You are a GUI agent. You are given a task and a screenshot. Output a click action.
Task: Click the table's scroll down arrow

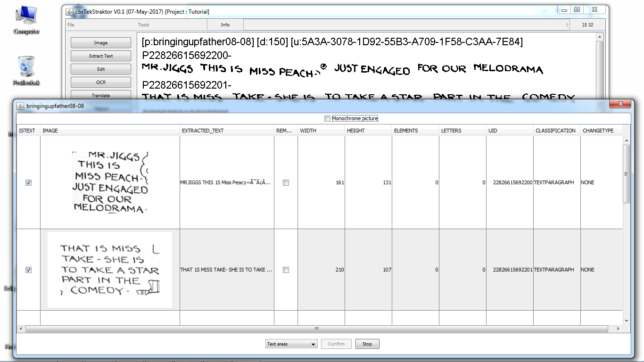(626, 321)
